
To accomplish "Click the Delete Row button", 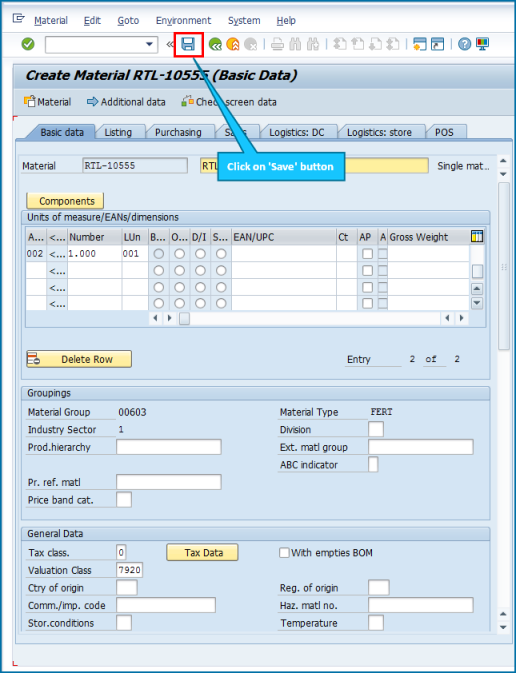I will coord(79,359).
